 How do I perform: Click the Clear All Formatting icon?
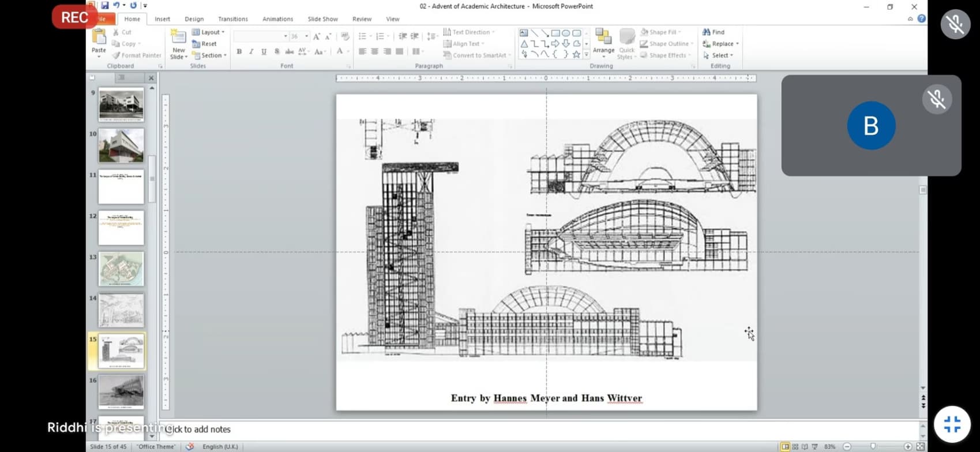[345, 36]
